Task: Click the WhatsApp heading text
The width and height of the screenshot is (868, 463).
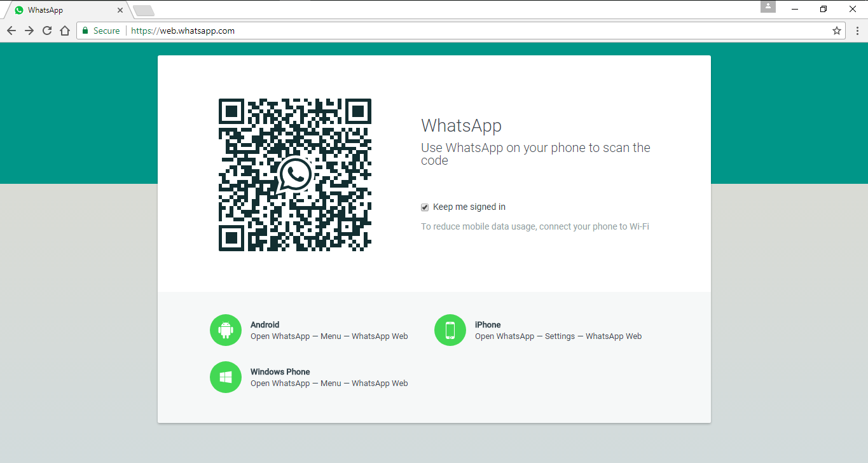Action: [461, 125]
